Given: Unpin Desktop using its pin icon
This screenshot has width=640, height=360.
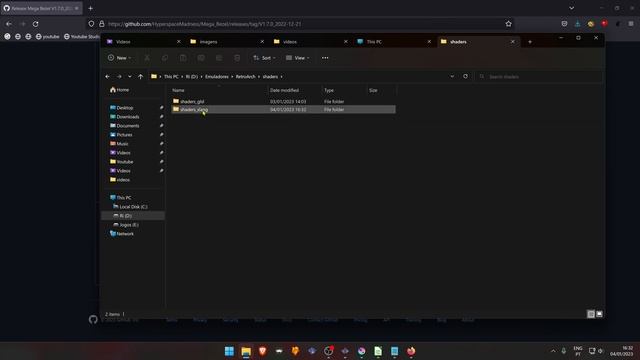Looking at the screenshot, I should pos(162,108).
